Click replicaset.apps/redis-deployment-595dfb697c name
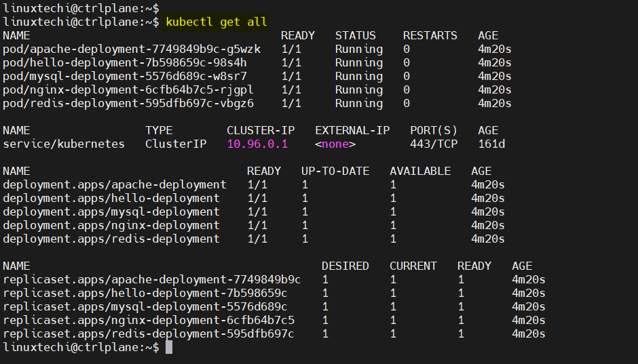This screenshot has width=638, height=364. pyautogui.click(x=149, y=334)
